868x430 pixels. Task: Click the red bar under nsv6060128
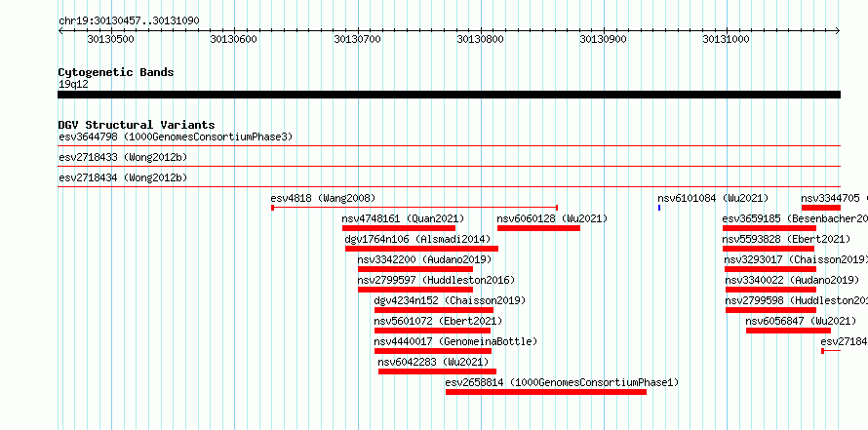point(538,228)
